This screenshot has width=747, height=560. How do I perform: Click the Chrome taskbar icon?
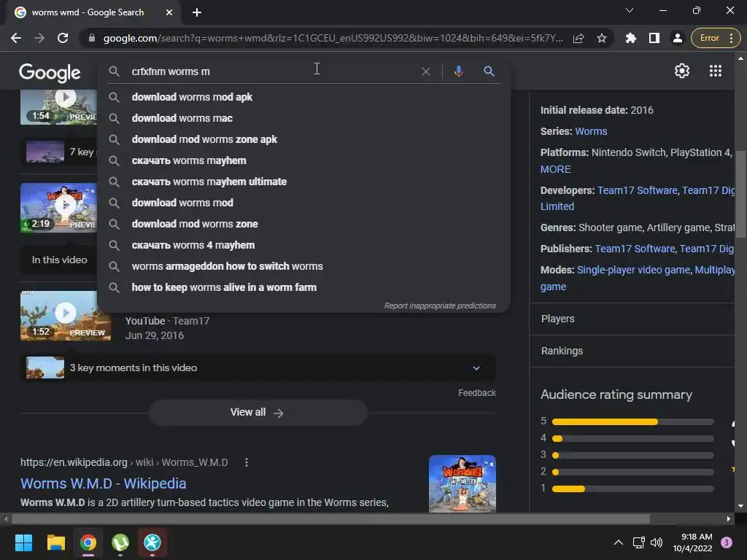pyautogui.click(x=88, y=542)
